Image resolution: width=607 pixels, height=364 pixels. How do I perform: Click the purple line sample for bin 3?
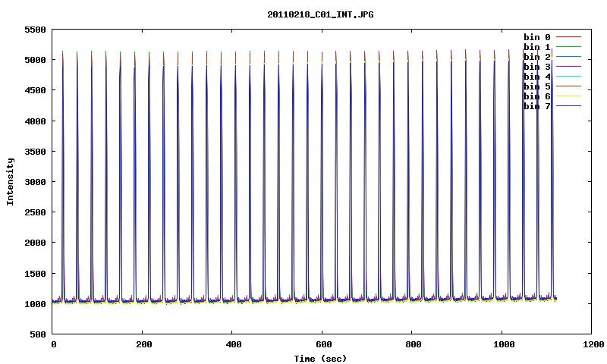(568, 67)
